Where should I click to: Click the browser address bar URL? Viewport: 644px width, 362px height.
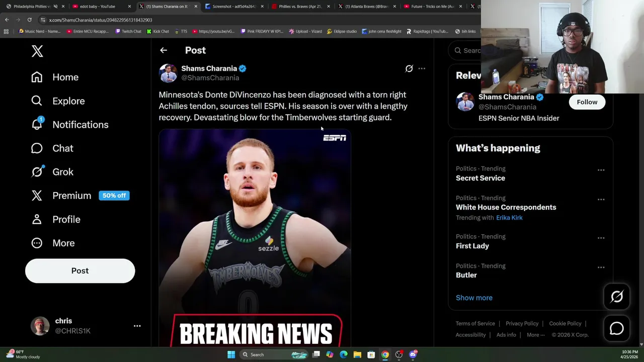coord(101,20)
